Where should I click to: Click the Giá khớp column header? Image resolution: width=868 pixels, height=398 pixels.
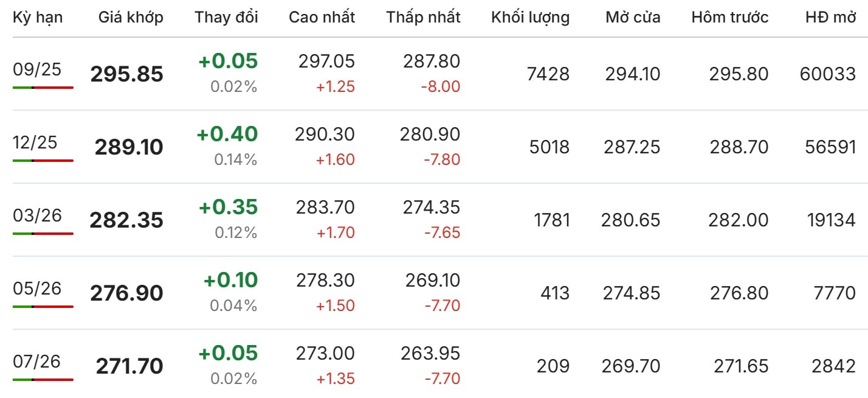pyautogui.click(x=131, y=18)
